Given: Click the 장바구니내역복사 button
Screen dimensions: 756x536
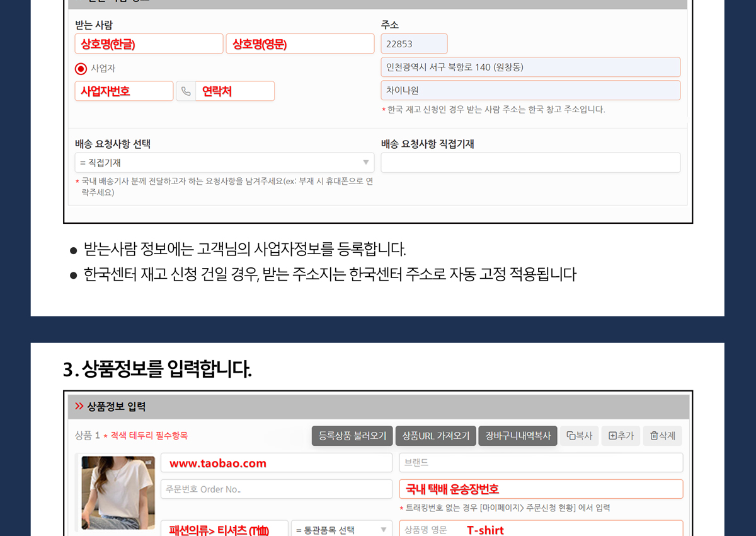Looking at the screenshot, I should tap(518, 436).
